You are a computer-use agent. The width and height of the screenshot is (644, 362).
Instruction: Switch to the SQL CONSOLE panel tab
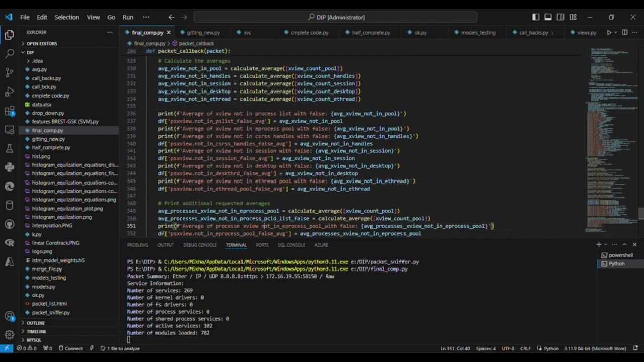tap(291, 245)
